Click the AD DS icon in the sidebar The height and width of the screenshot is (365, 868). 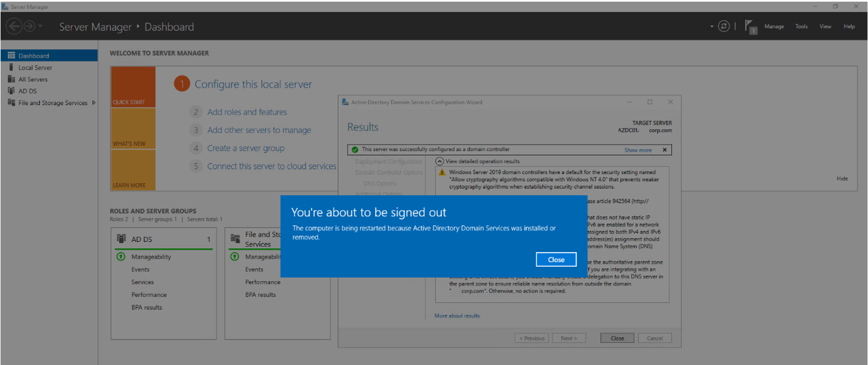[x=11, y=91]
